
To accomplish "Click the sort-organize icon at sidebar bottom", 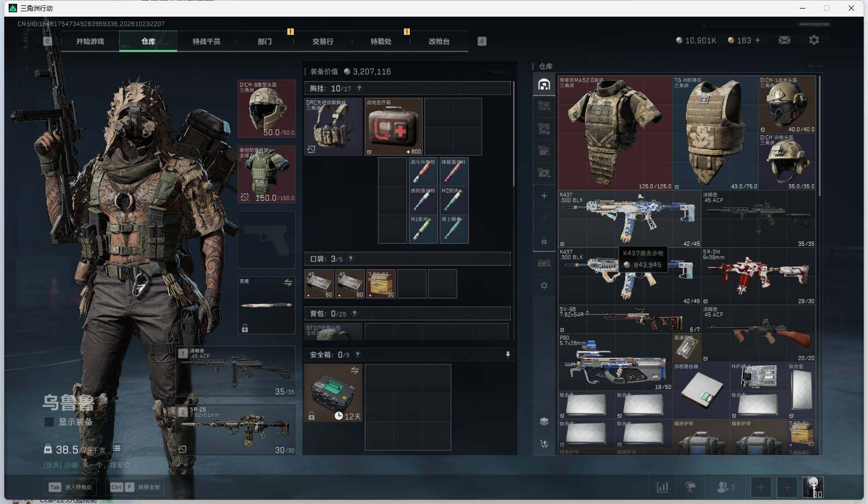I will pos(544,444).
